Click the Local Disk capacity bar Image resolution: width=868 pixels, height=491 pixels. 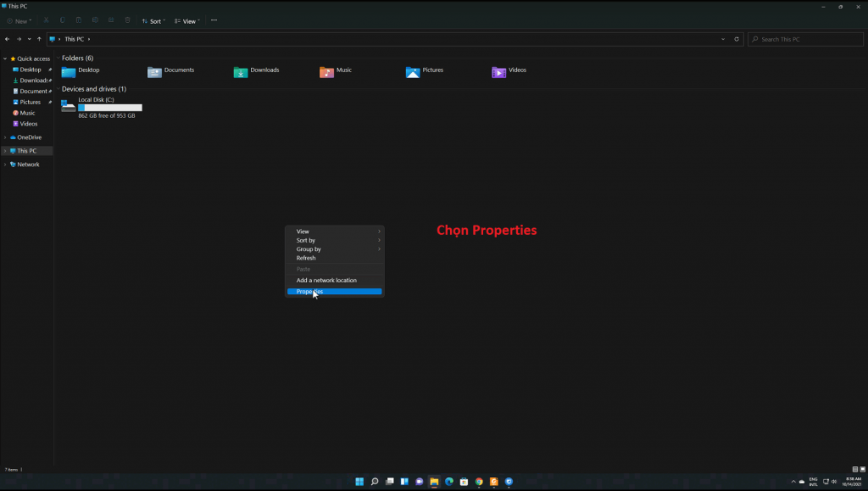point(108,108)
